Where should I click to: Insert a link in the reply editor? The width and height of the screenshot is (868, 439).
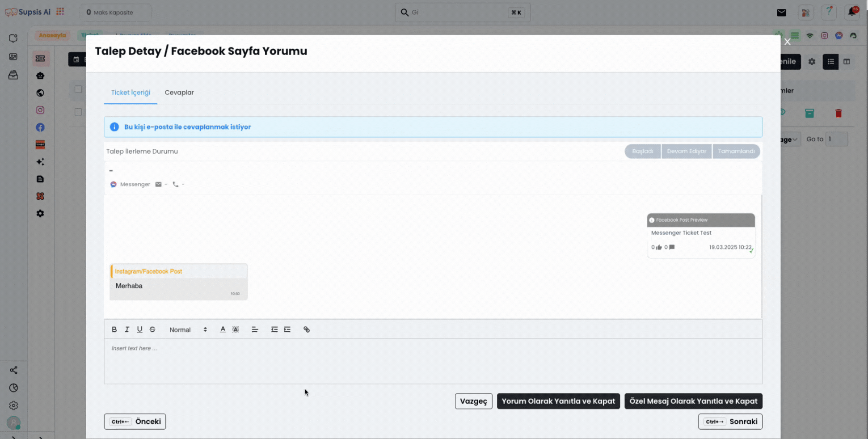pyautogui.click(x=307, y=329)
